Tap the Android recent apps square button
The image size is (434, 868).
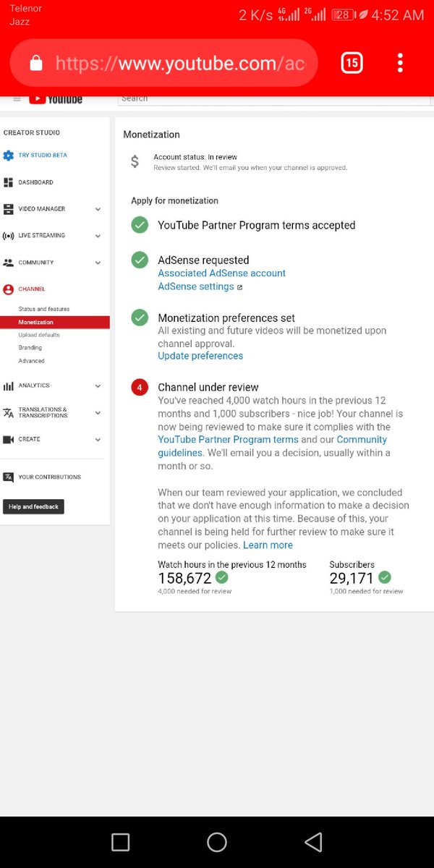[121, 842]
